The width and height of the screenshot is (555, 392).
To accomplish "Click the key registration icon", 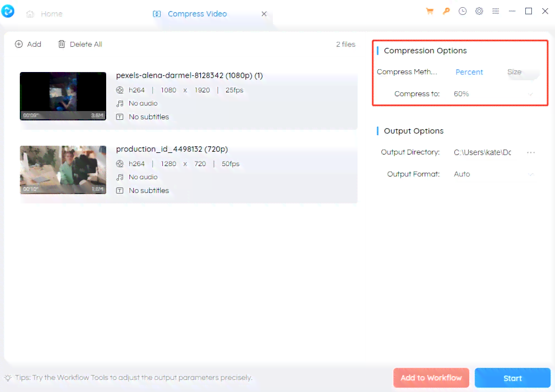I will 446,12.
